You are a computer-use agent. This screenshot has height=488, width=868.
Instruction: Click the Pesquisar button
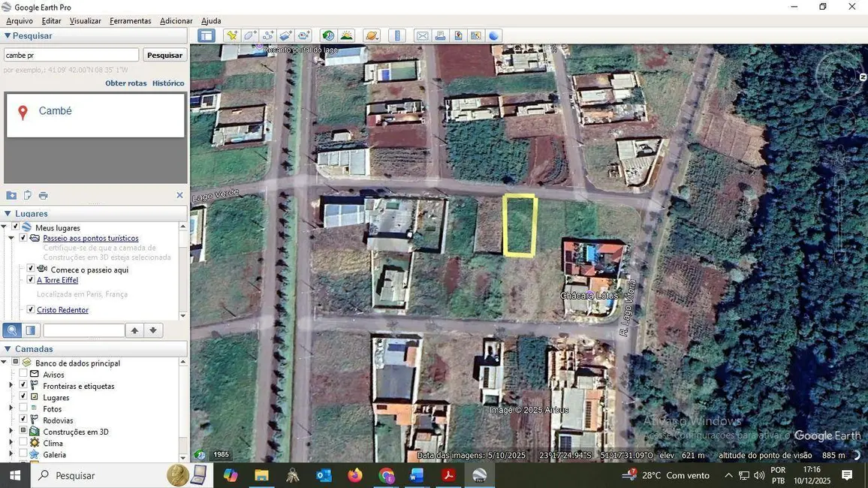pos(164,54)
